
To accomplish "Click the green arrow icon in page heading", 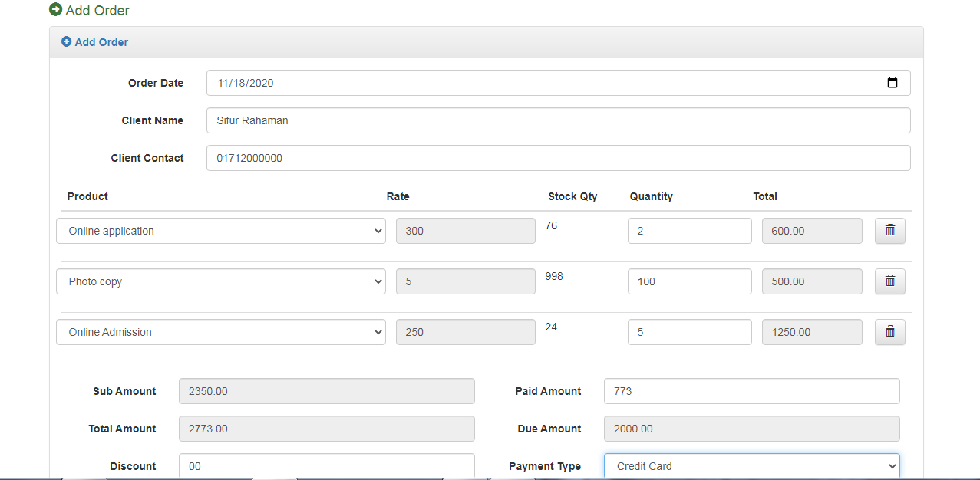I will point(55,10).
